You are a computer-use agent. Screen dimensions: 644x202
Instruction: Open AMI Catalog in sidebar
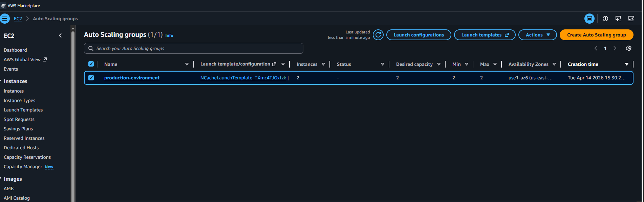(17, 198)
